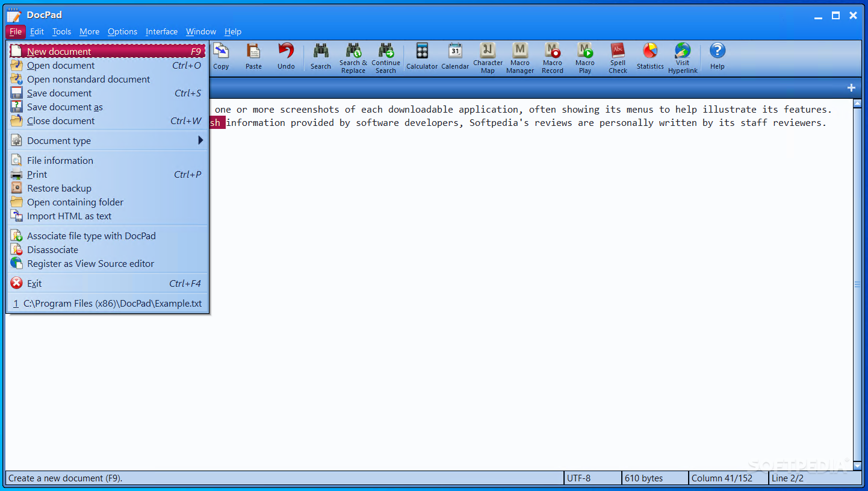Click Disassociate menu entry
The height and width of the screenshot is (491, 868).
[108, 250]
